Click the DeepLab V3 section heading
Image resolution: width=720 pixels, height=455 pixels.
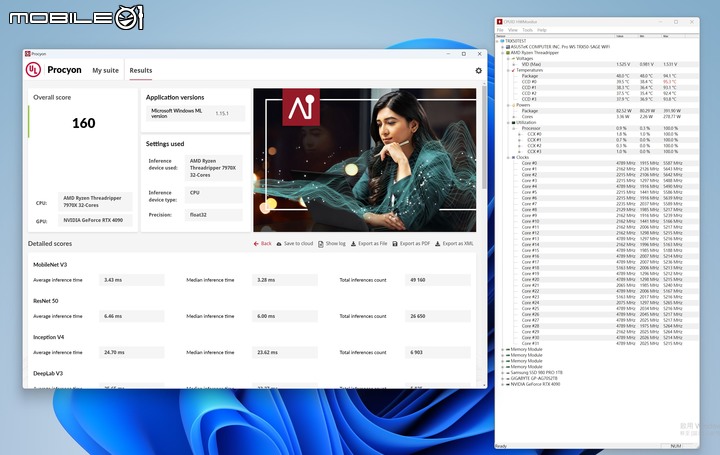point(48,373)
